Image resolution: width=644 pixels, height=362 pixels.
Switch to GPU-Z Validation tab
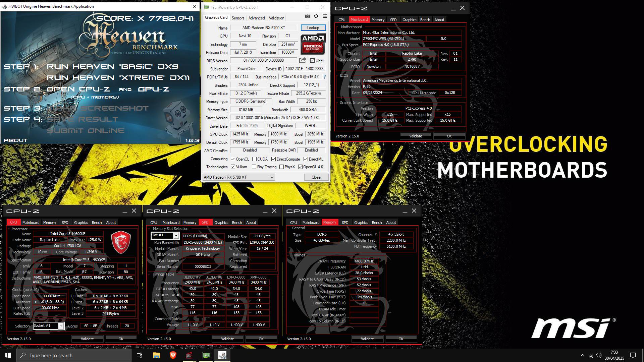point(276,18)
